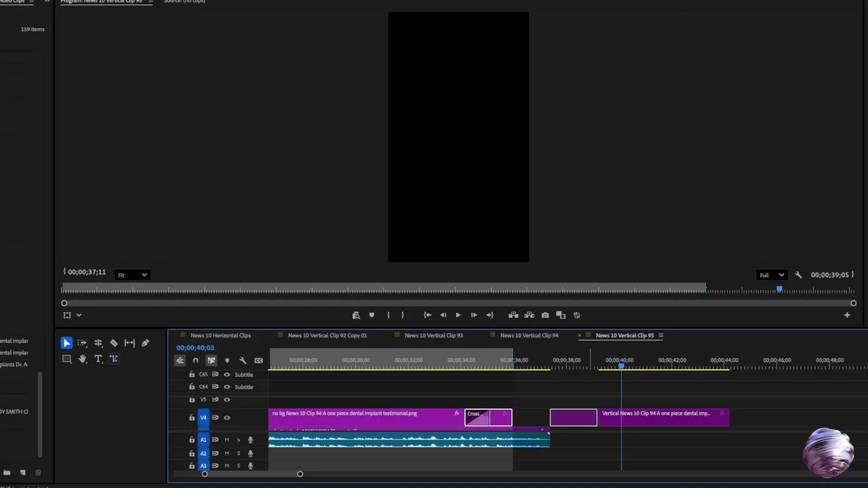Toggle V5 track output eye
Image resolution: width=868 pixels, height=488 pixels.
click(x=226, y=399)
